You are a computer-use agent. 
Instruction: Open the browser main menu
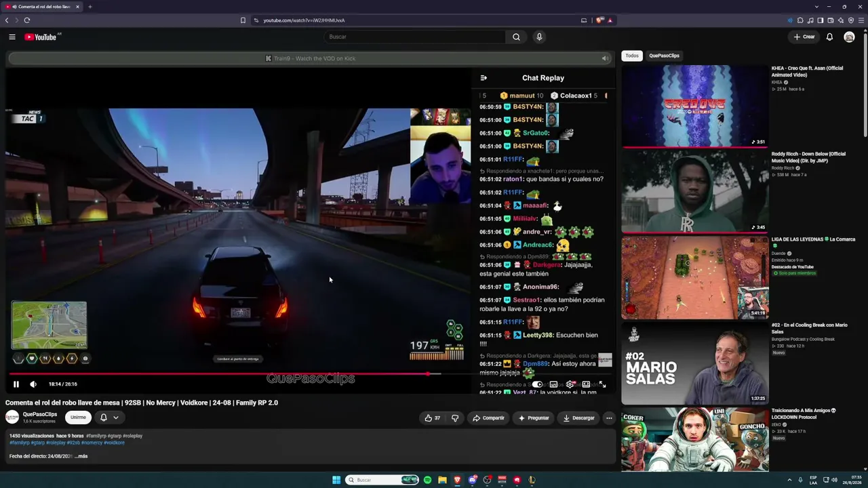pyautogui.click(x=861, y=20)
